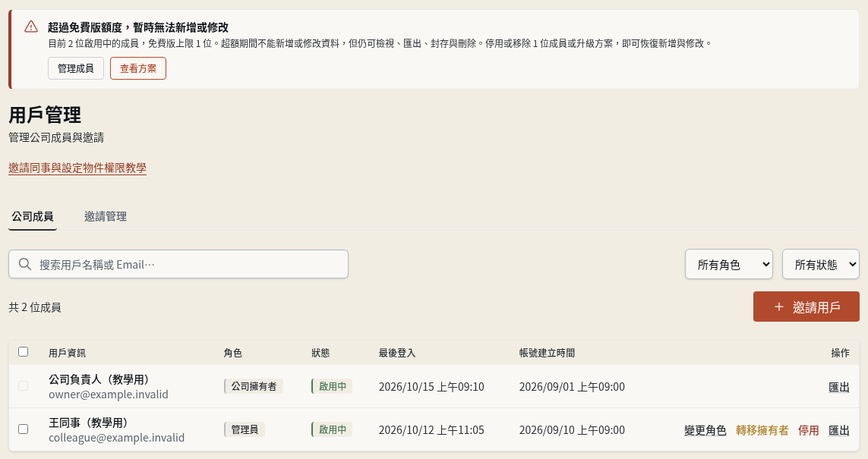The image size is (868, 459).
Task: Open 邀請同事與設定物件權限教學 link
Action: (77, 168)
